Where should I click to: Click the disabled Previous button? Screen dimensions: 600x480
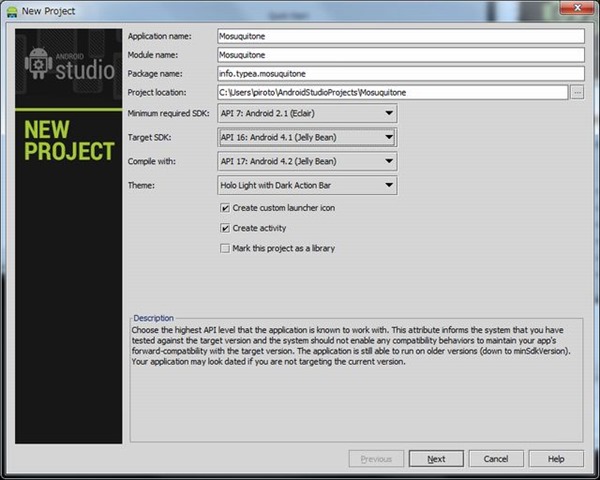[x=375, y=459]
